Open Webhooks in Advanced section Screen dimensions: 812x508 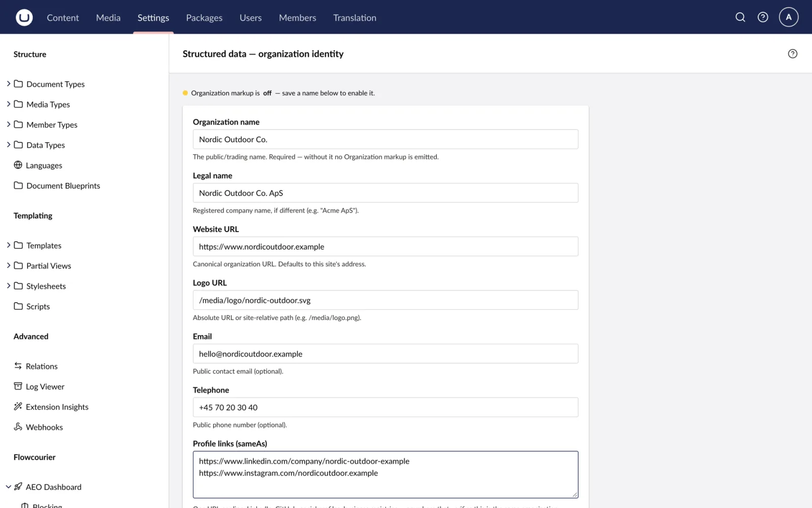(x=45, y=427)
